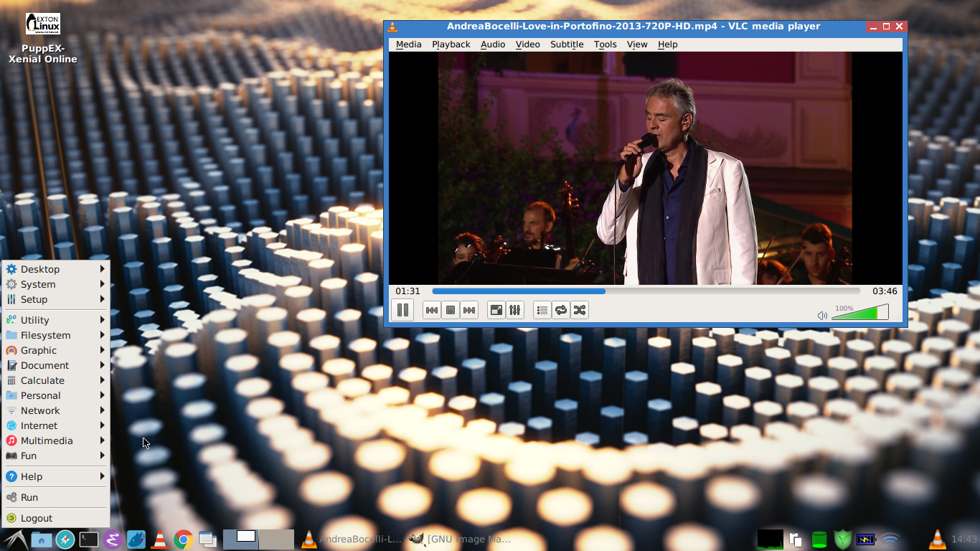Pause the playing video in VLC
This screenshot has width=980, height=551.
(x=402, y=310)
